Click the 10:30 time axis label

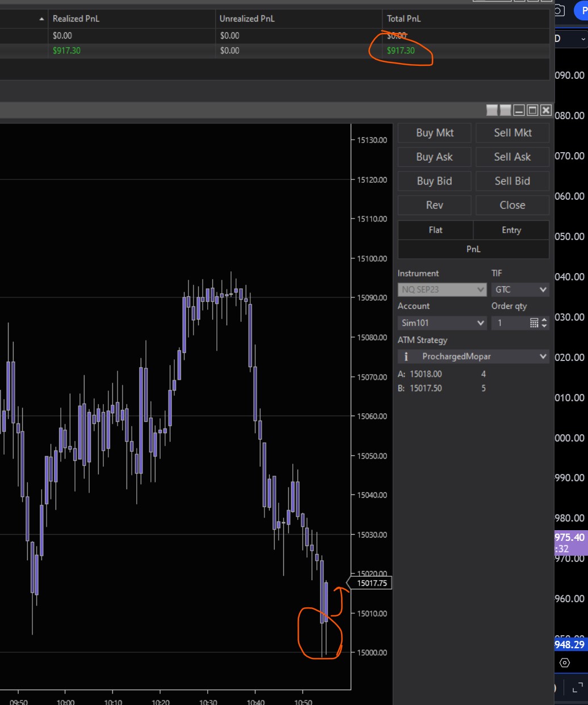tap(208, 702)
